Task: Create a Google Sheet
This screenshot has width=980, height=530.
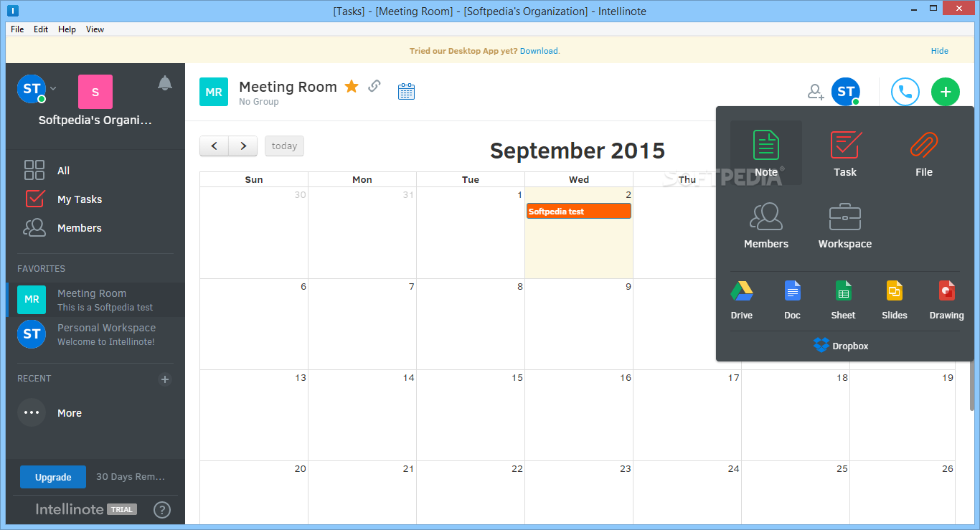Action: coord(844,301)
